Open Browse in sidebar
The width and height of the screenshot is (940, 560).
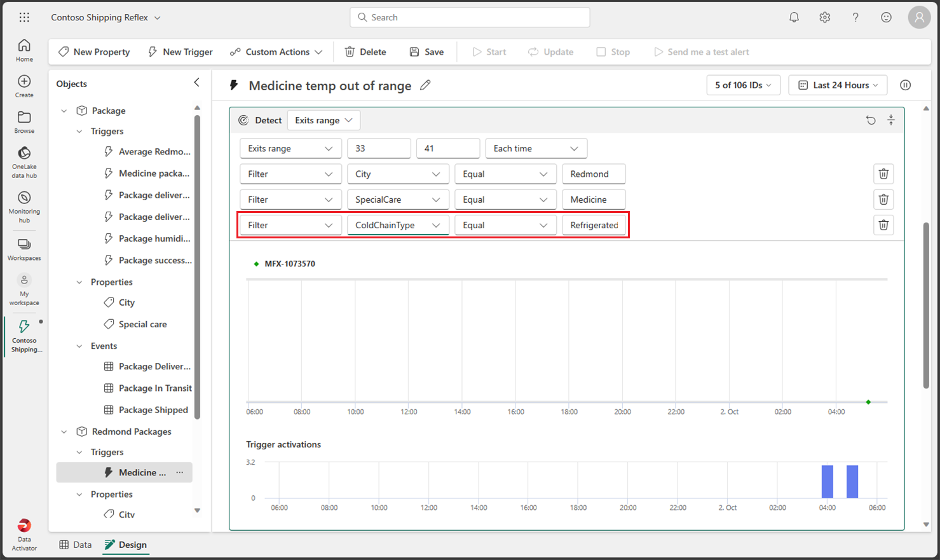pos(24,122)
